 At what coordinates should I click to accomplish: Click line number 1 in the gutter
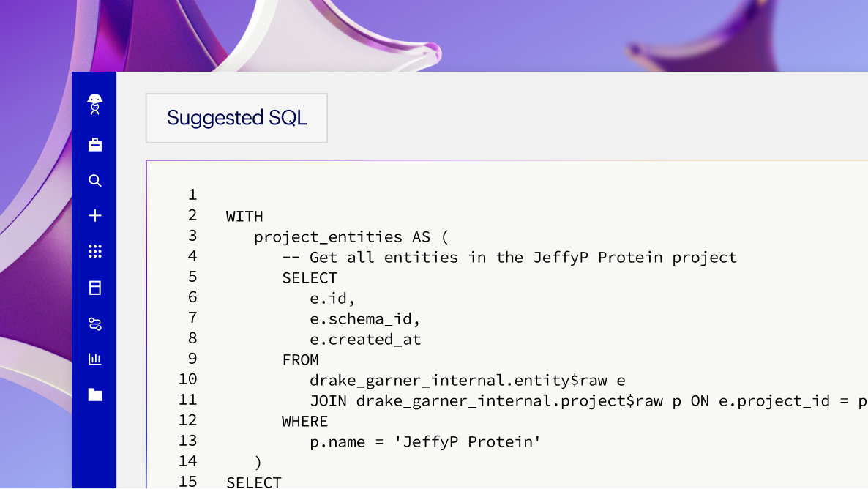coord(192,195)
